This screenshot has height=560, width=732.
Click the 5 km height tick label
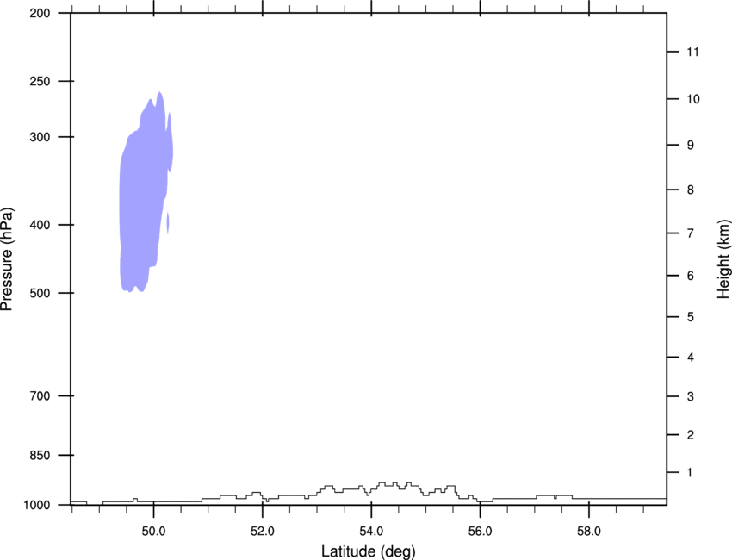point(691,317)
